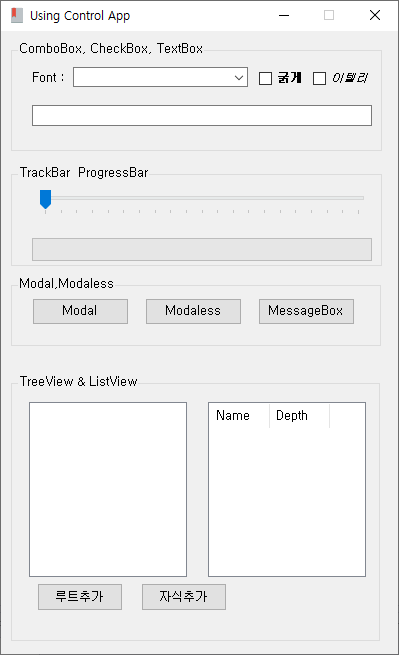Click the app icon in title bar
399x655 pixels.
click(x=17, y=15)
